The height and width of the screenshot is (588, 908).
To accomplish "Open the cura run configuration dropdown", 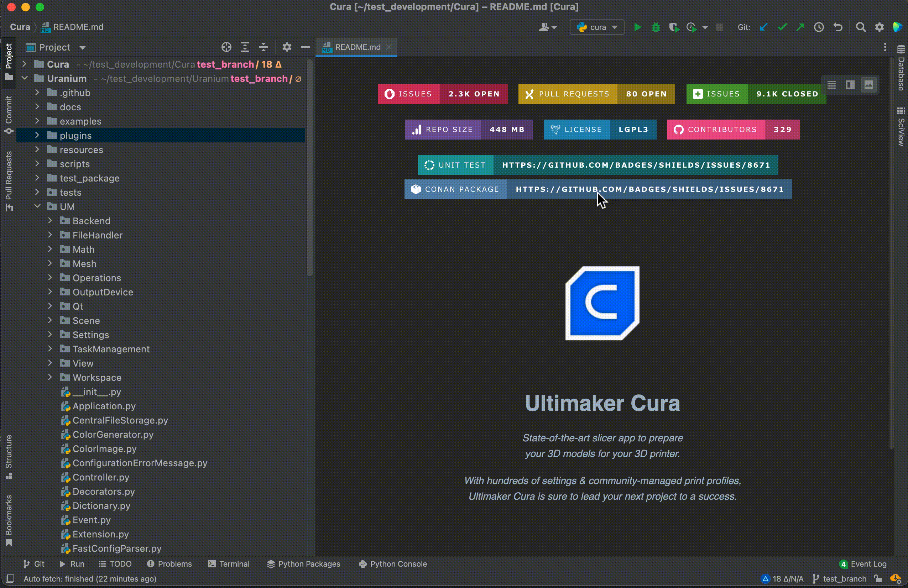I will (597, 27).
